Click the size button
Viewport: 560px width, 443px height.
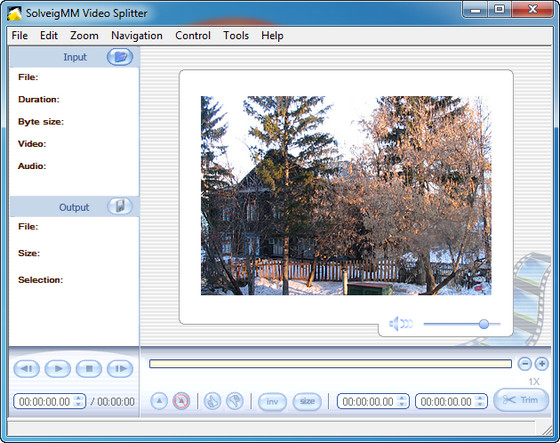pyautogui.click(x=307, y=402)
